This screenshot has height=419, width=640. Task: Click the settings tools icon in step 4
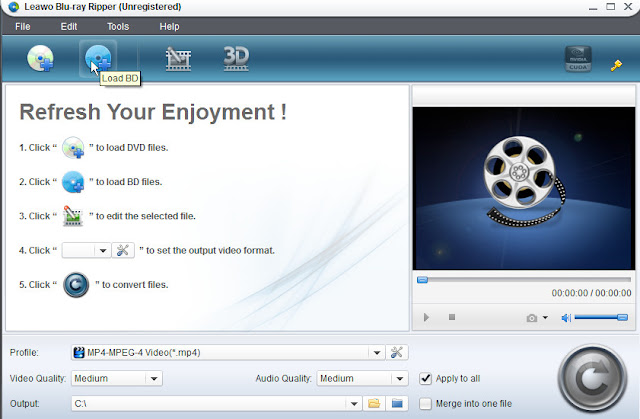tap(123, 250)
